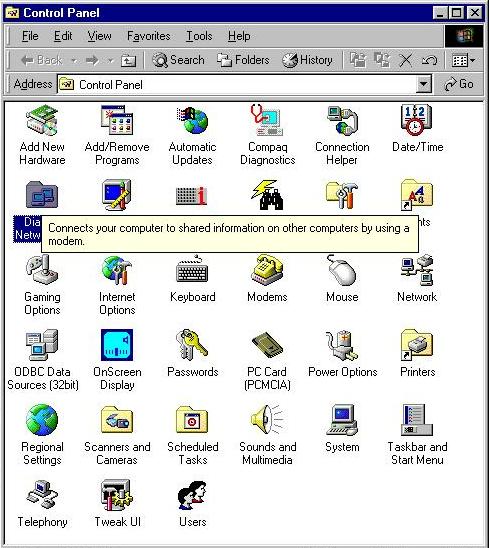
Task: Select the Tweak UI icon
Action: click(x=117, y=495)
